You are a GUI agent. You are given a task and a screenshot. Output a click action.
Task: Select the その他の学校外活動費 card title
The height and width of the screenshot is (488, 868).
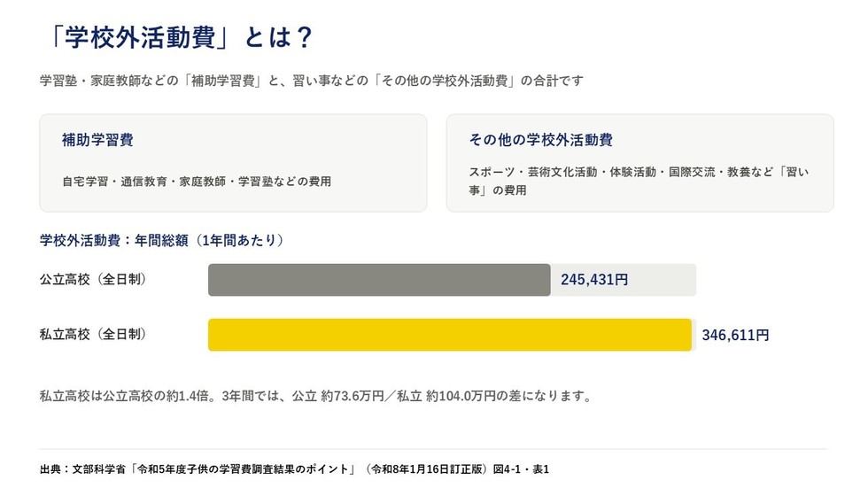click(541, 139)
